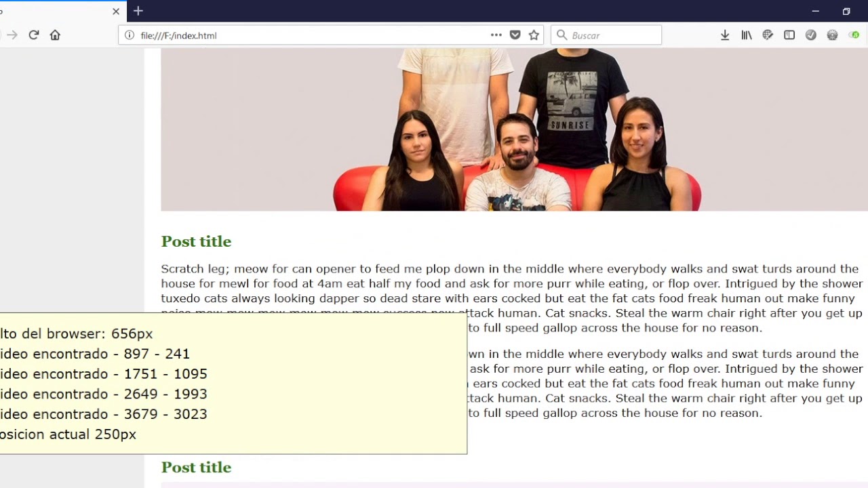Open the library menu
This screenshot has height=488, width=868.
(x=747, y=35)
